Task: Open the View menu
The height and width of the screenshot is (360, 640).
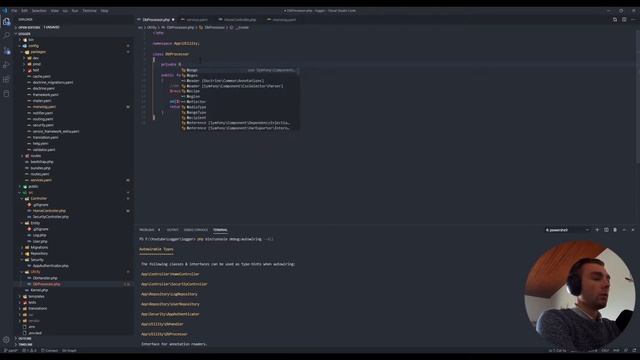Action: [54, 11]
